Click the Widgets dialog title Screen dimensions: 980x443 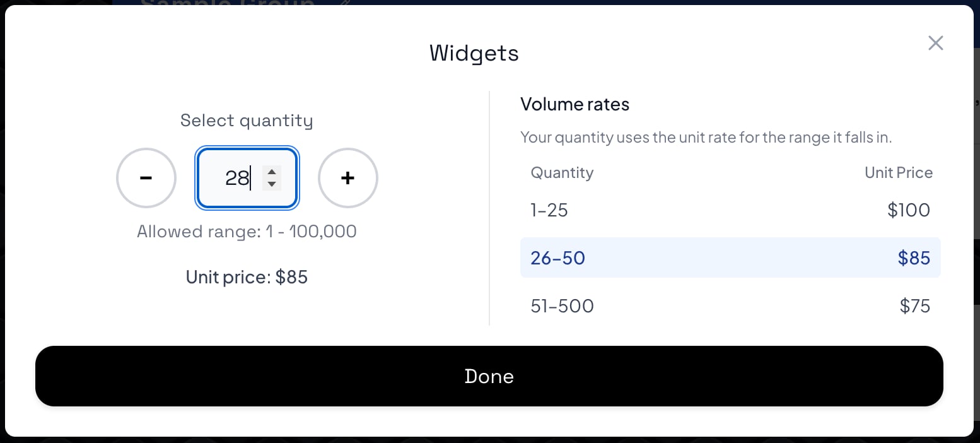[474, 53]
